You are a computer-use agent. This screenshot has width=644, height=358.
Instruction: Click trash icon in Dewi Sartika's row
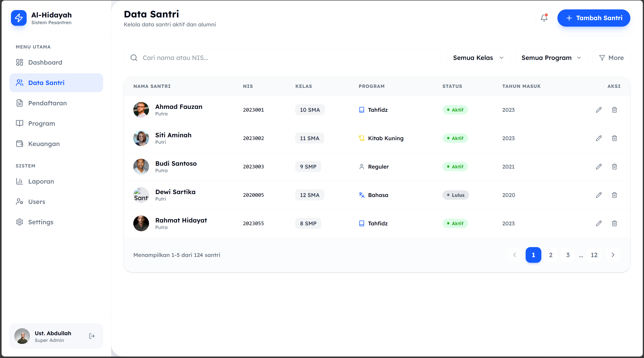[614, 195]
